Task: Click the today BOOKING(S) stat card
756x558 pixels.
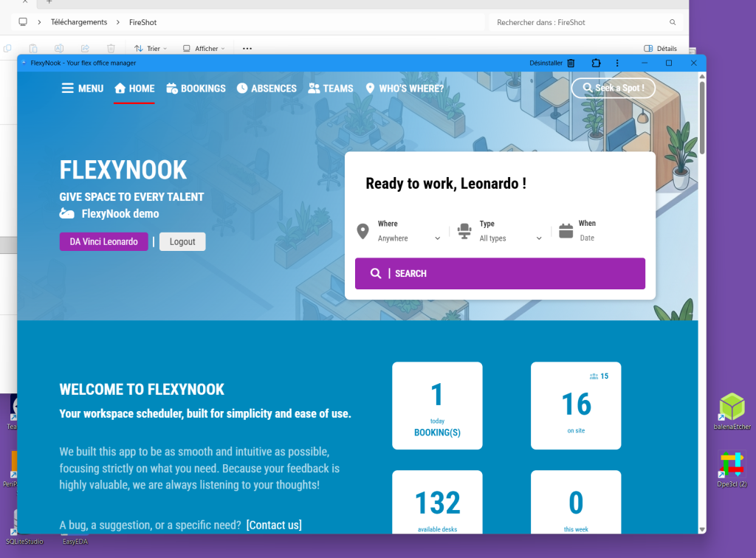Action: coord(437,406)
